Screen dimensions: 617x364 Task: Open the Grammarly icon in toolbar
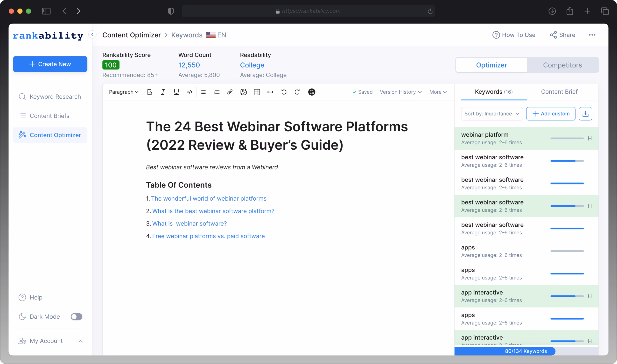[311, 92]
